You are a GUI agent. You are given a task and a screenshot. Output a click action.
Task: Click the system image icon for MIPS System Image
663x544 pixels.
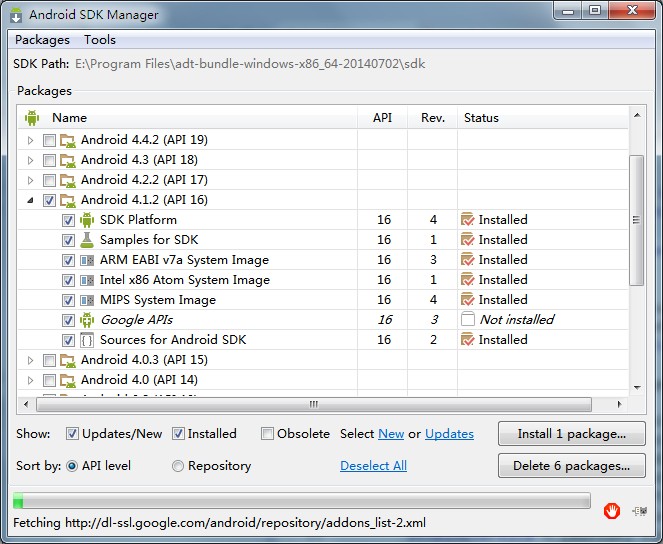coord(87,300)
